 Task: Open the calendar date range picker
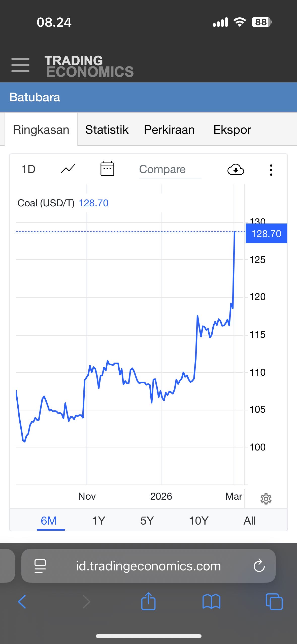107,169
